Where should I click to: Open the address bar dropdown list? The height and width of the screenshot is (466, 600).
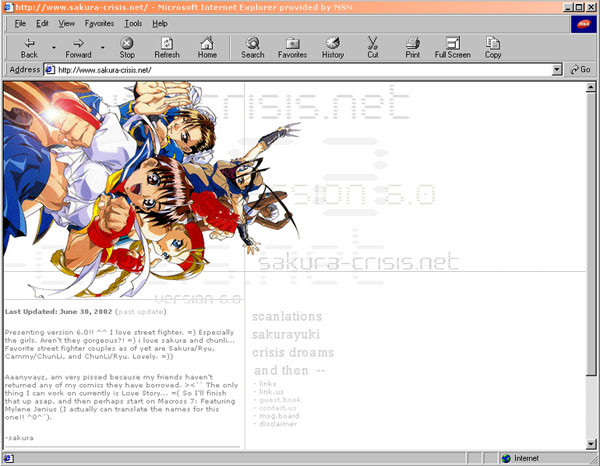(x=557, y=70)
